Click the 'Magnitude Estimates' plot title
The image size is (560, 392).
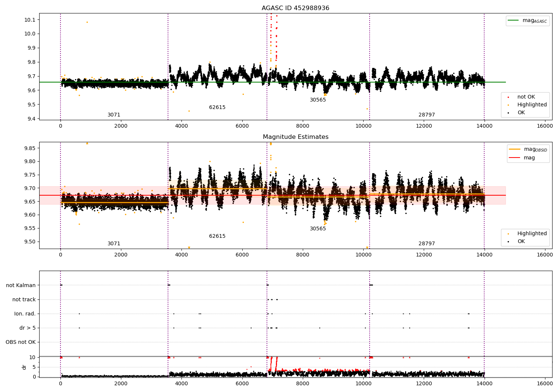[x=295, y=137]
